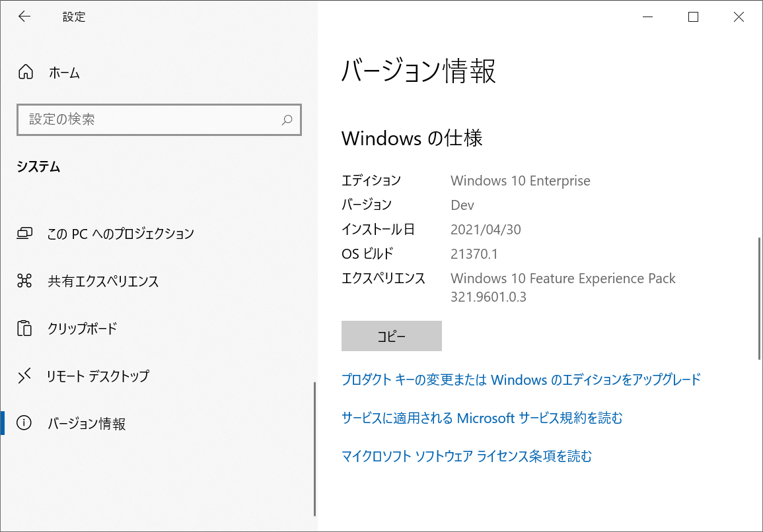
Task: Open ホーム settings page
Action: pos(64,73)
